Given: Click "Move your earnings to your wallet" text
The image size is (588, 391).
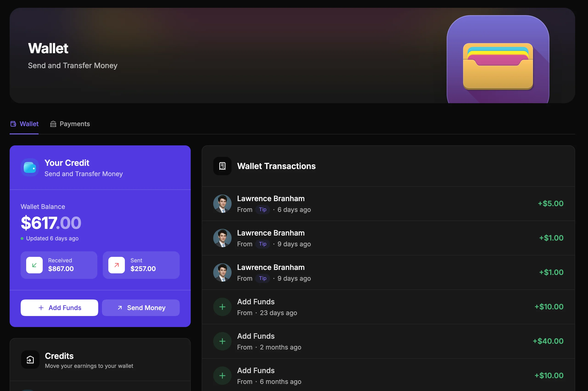Looking at the screenshot, I should pos(89,366).
